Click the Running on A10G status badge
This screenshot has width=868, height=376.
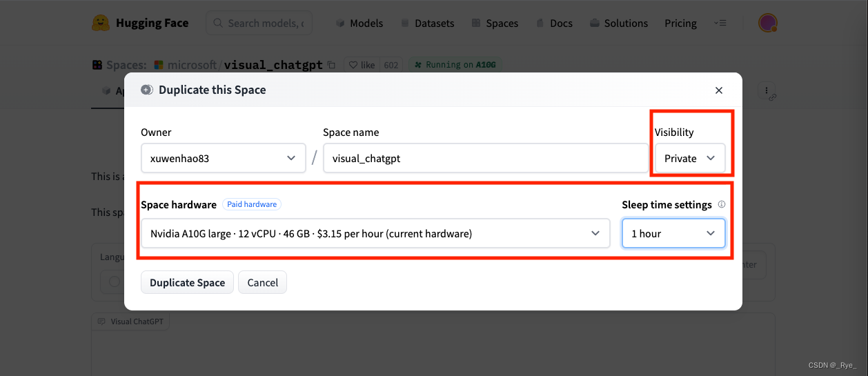[455, 65]
